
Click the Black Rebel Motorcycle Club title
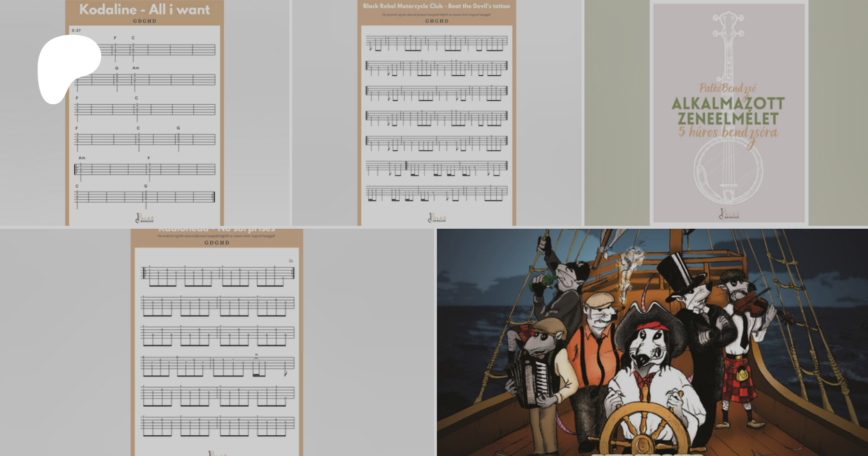[x=436, y=6]
